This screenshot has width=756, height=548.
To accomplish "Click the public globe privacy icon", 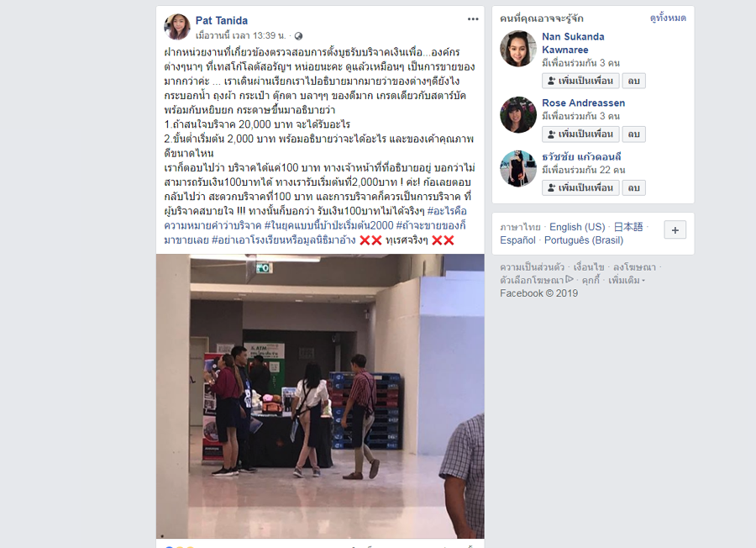I will pos(298,36).
